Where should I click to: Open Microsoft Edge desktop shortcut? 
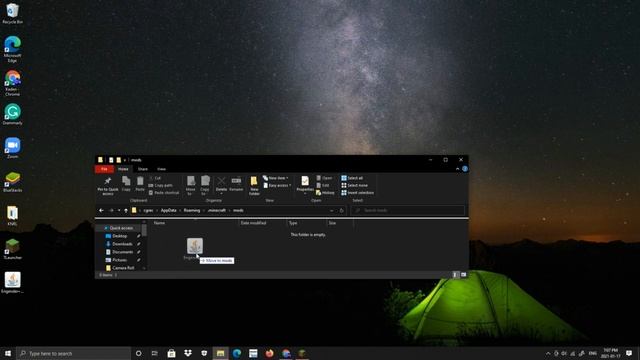point(12,49)
